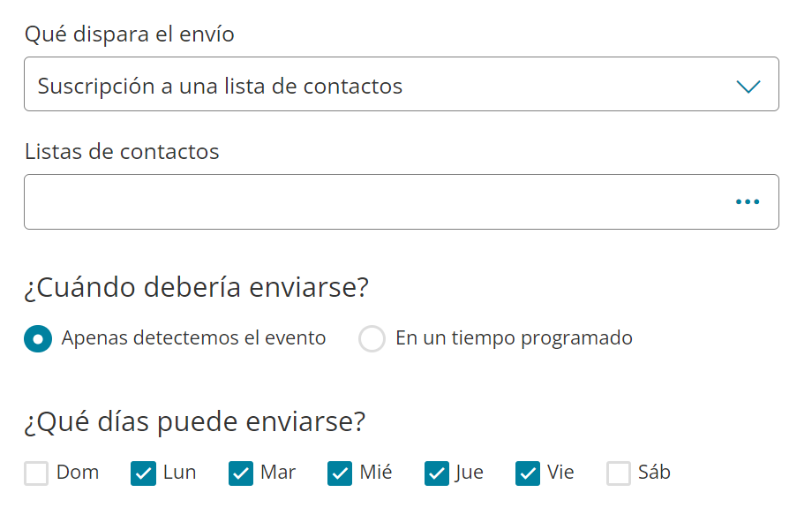
Task: Click the '¿Qué días puede enviarse?' heading
Action: pyautogui.click(x=194, y=422)
